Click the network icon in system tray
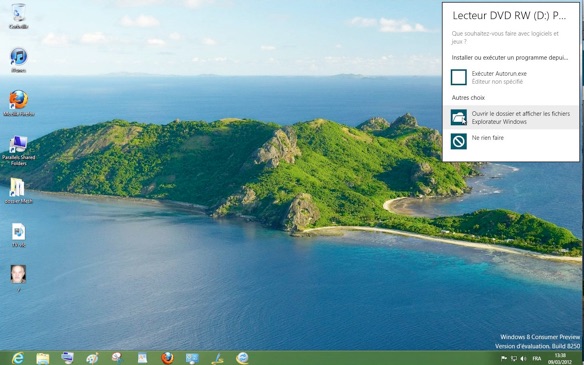This screenshot has width=584, height=365. point(514,359)
